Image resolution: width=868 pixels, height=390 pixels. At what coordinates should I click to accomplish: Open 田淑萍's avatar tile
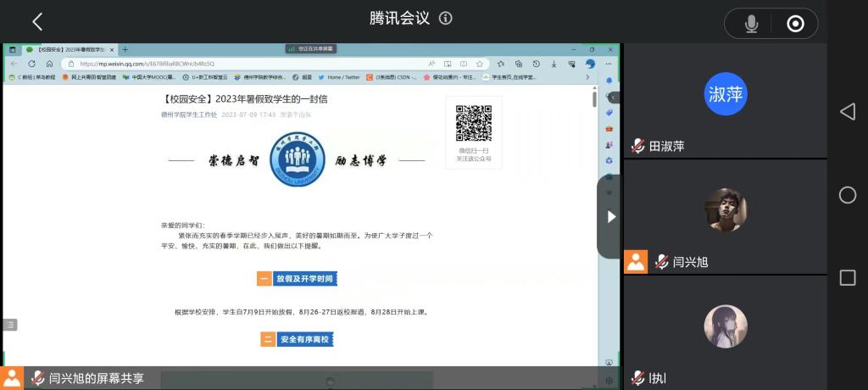pyautogui.click(x=726, y=94)
